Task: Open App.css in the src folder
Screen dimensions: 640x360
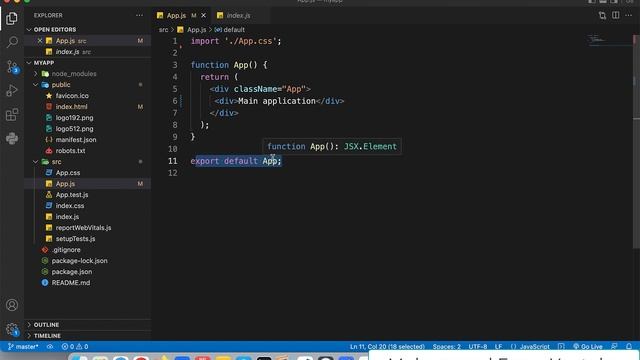Action: (68, 173)
